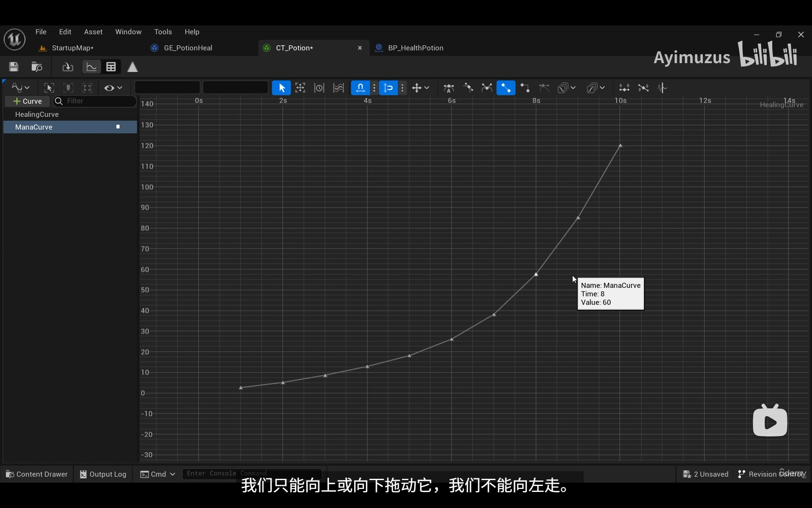This screenshot has height=508, width=812.
Task: Open the curve visibility eye dropdown
Action: (113, 88)
